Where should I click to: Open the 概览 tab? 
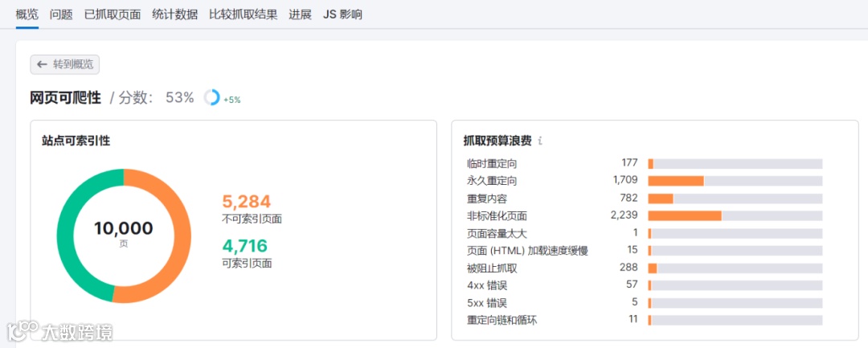click(x=27, y=14)
